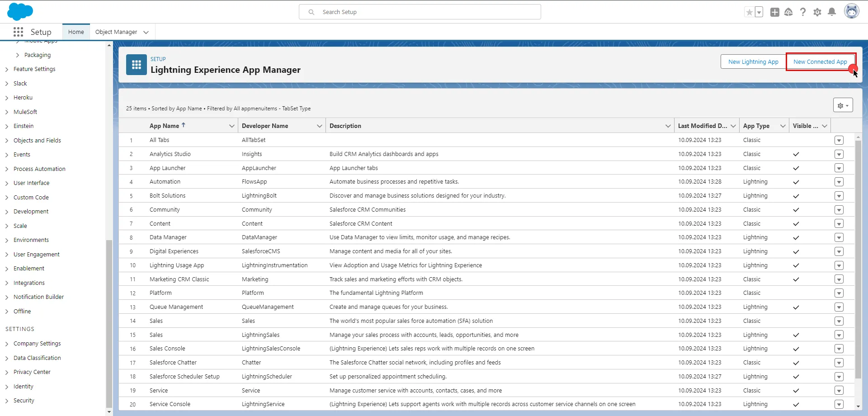The image size is (868, 416).
Task: Sort by the Developer Name column header
Action: point(265,126)
